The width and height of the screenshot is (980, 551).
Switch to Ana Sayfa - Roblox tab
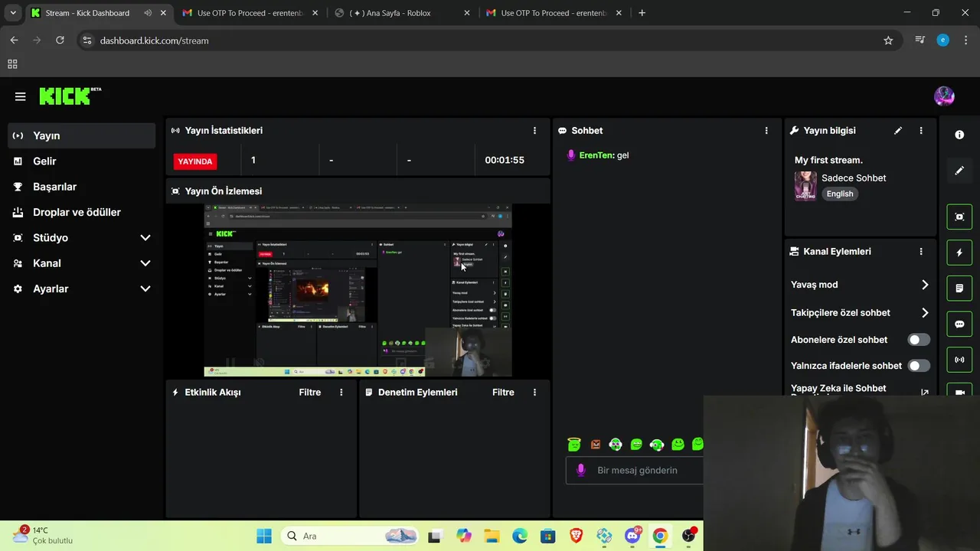tap(402, 13)
